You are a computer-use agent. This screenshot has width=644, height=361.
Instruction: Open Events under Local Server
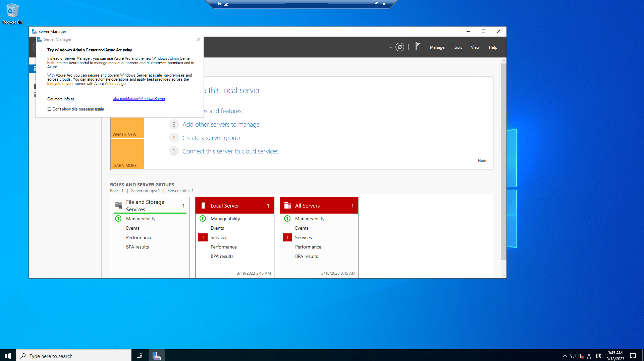pyautogui.click(x=217, y=228)
